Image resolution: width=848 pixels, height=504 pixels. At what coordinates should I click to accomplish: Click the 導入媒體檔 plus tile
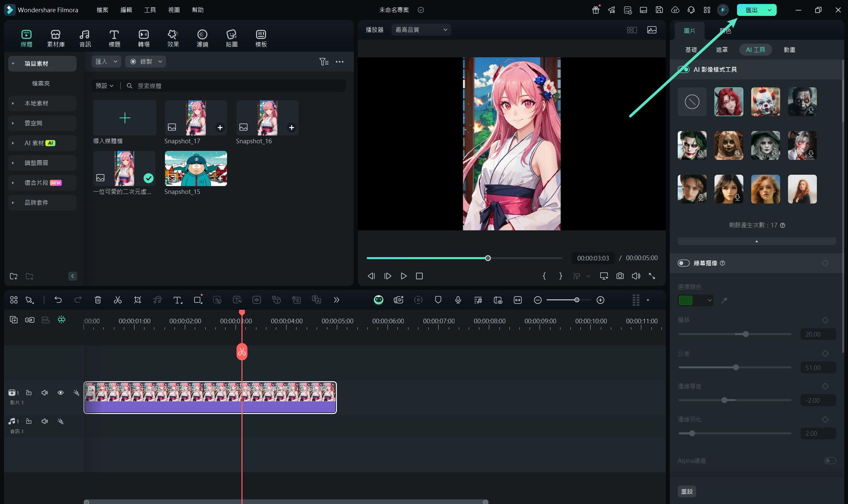125,118
